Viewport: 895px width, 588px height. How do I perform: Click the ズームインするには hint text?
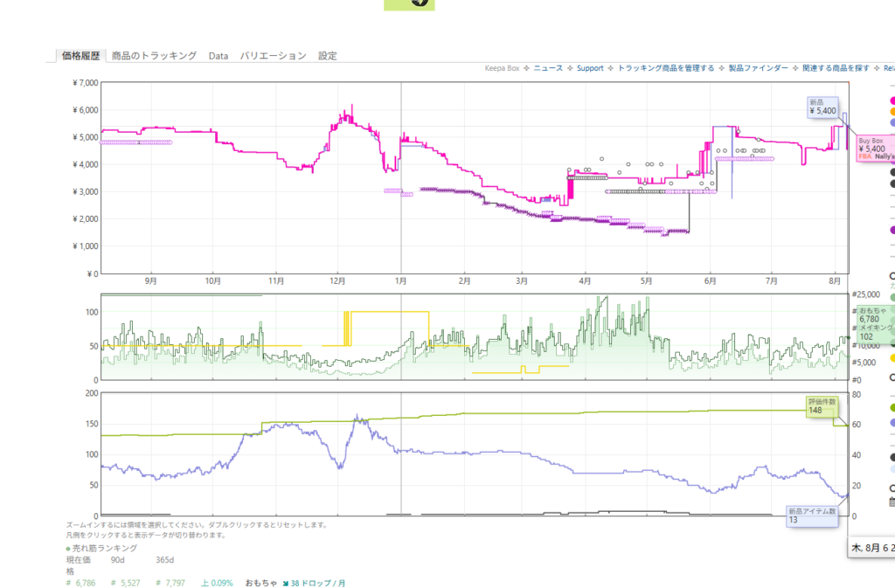click(x=197, y=525)
